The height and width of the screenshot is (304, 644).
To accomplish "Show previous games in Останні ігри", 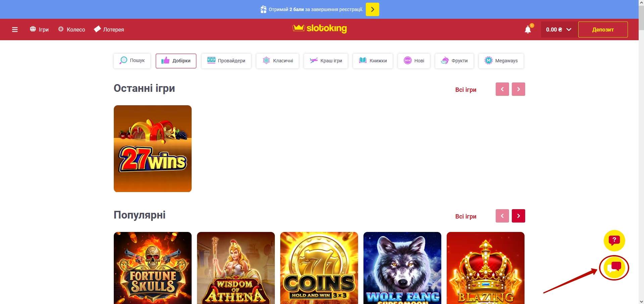I will (502, 89).
